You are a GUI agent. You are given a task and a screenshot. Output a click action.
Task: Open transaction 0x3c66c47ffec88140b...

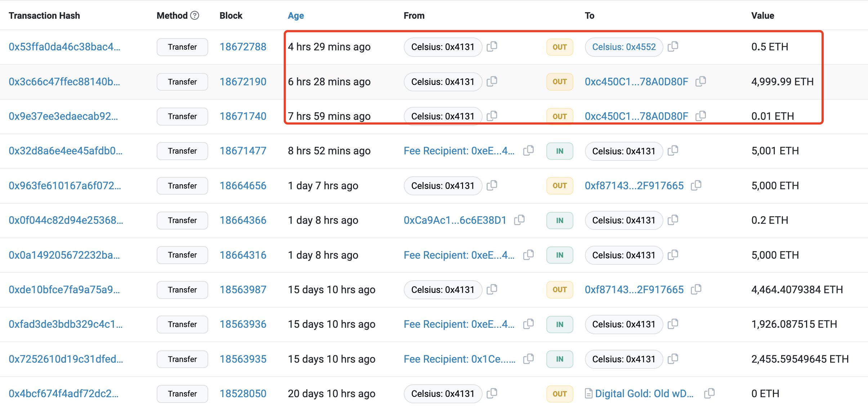click(x=64, y=82)
